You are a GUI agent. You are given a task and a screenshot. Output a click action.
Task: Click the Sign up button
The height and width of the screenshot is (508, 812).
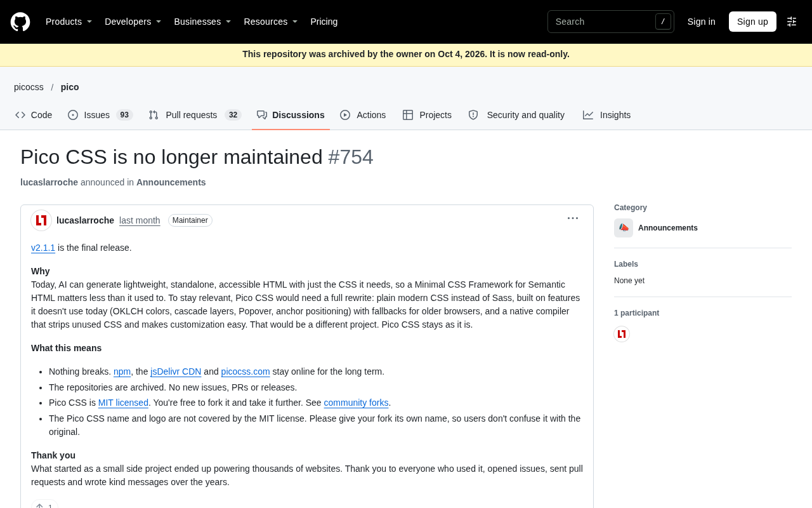coord(752,22)
